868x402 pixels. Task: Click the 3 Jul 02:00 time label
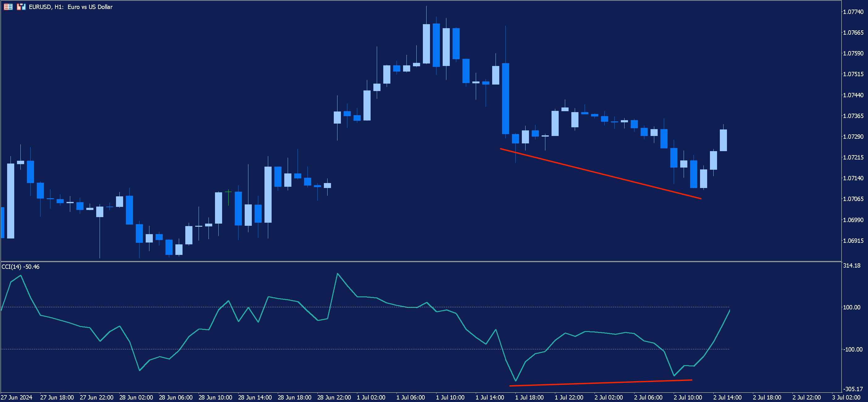tap(846, 397)
